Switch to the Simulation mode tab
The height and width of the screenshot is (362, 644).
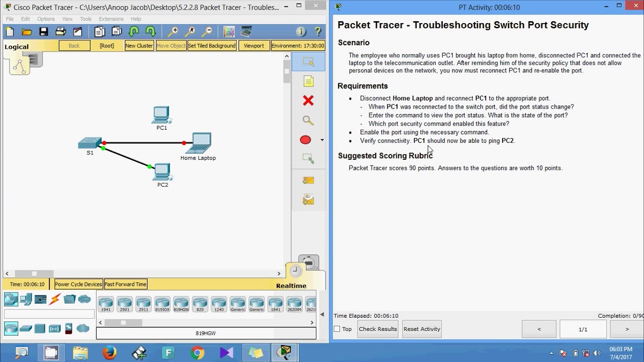308,261
